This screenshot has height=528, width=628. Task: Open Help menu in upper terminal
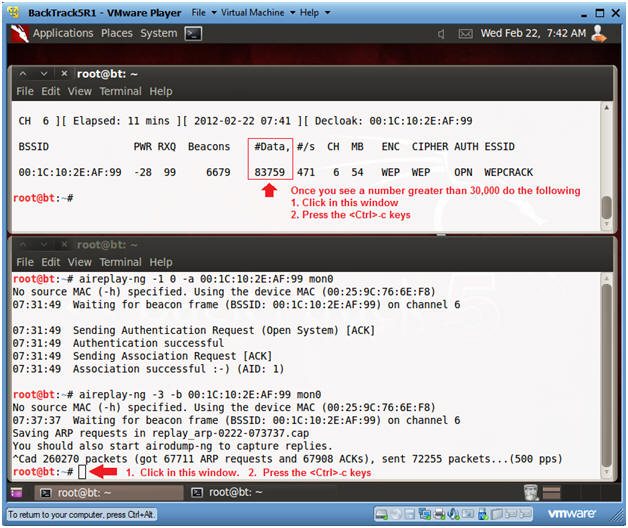pyautogui.click(x=161, y=91)
